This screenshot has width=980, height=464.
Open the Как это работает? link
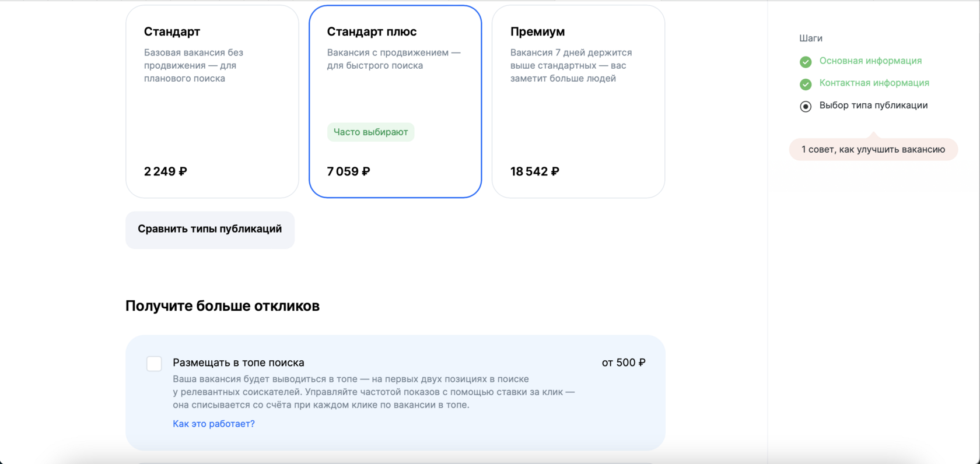213,424
